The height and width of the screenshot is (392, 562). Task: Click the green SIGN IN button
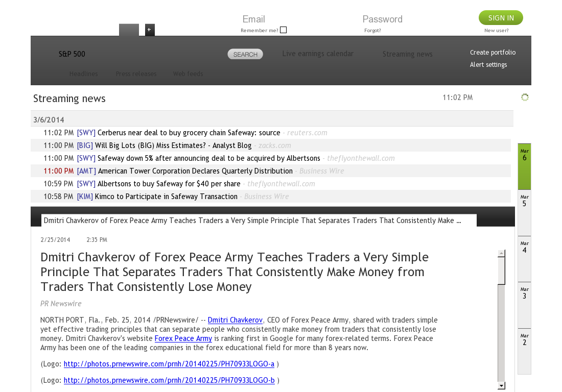pos(501,18)
